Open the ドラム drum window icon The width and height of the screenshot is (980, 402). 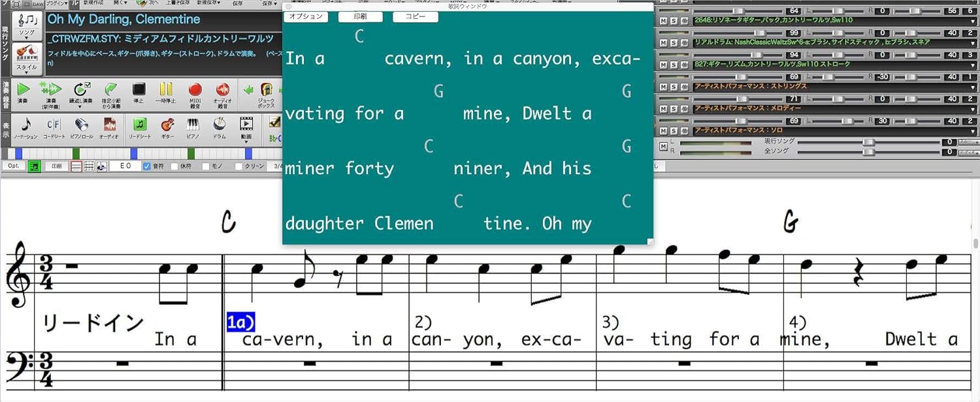(x=220, y=126)
